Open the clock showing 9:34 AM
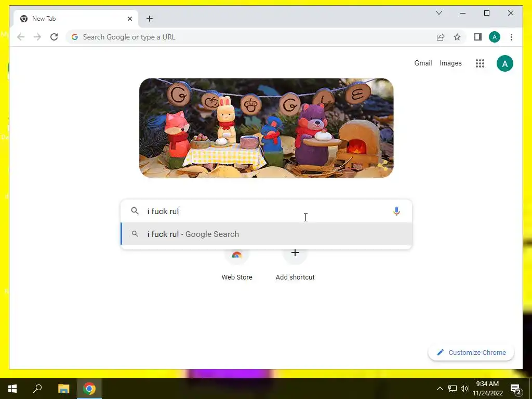The width and height of the screenshot is (532, 399). click(487, 389)
